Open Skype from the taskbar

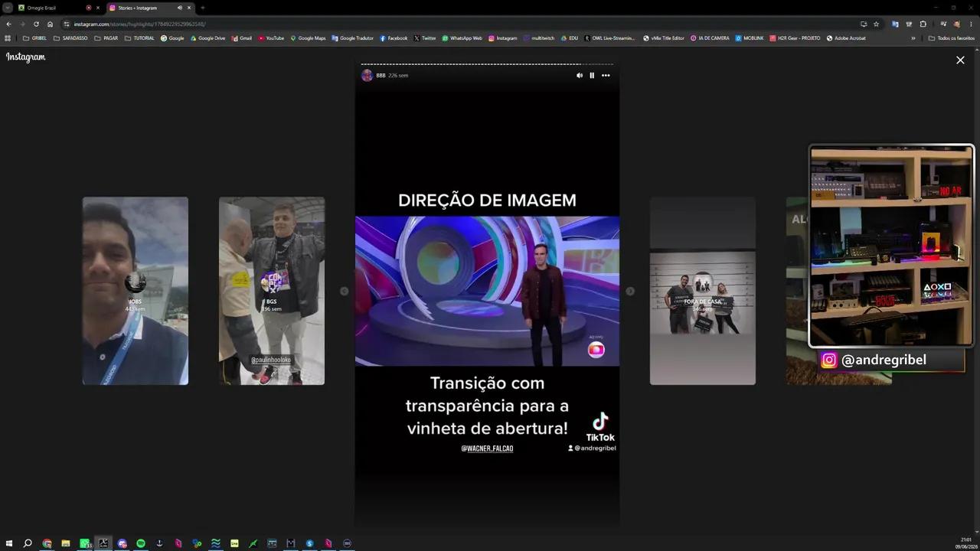[x=309, y=543]
